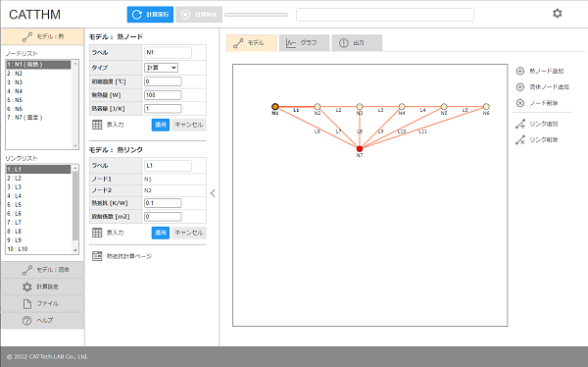
Task: Select '4 : N4' in the node list
Action: point(38,91)
